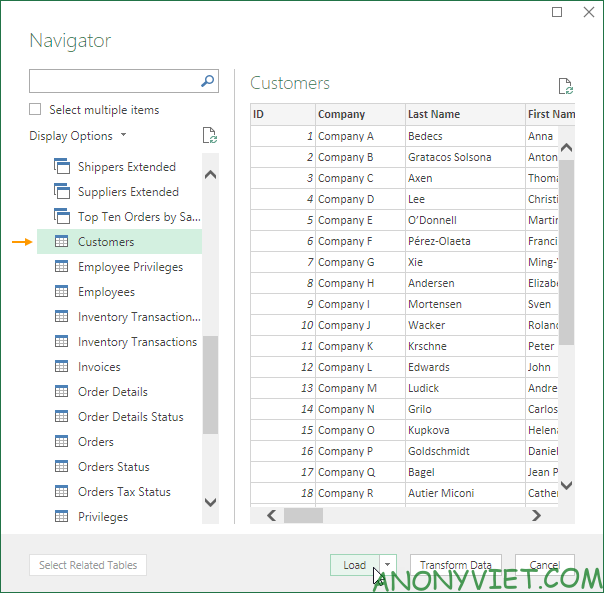Select Suppliers Extended in the list
Image resolution: width=604 pixels, height=593 pixels.
click(x=128, y=192)
